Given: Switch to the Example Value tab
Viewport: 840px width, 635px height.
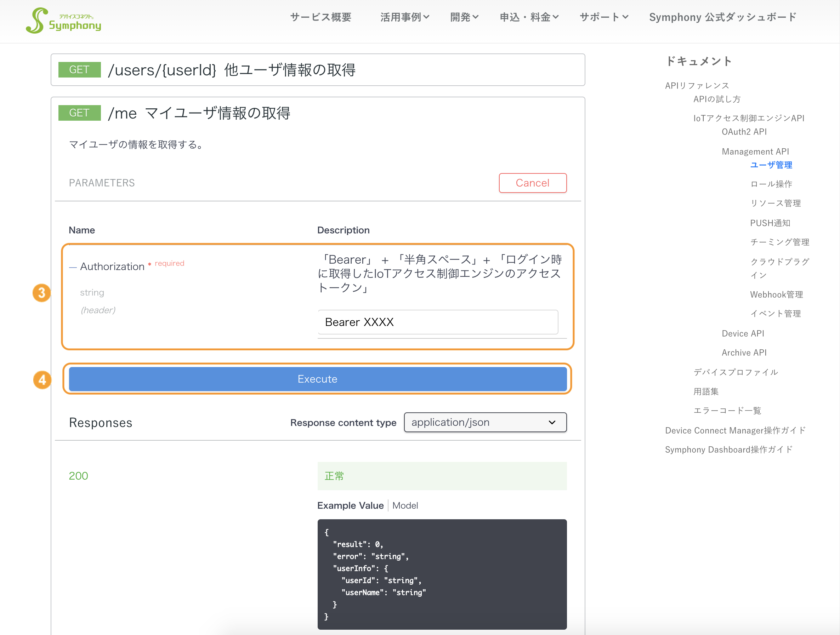Looking at the screenshot, I should pyautogui.click(x=350, y=505).
